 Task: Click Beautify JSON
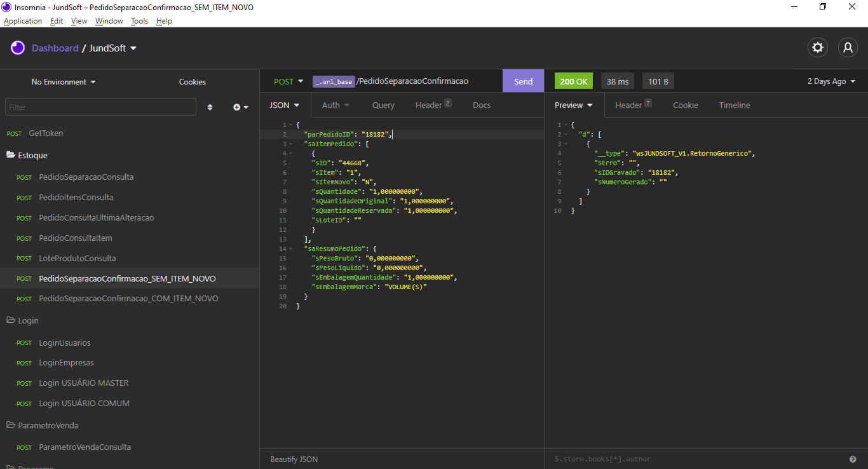point(294,459)
